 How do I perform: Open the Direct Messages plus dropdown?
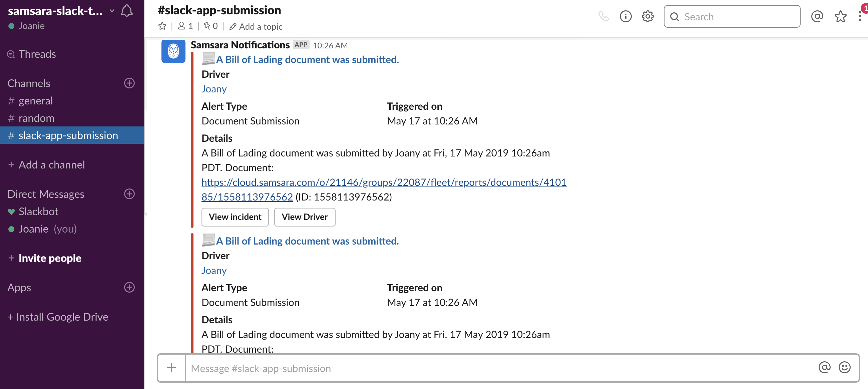click(x=129, y=194)
